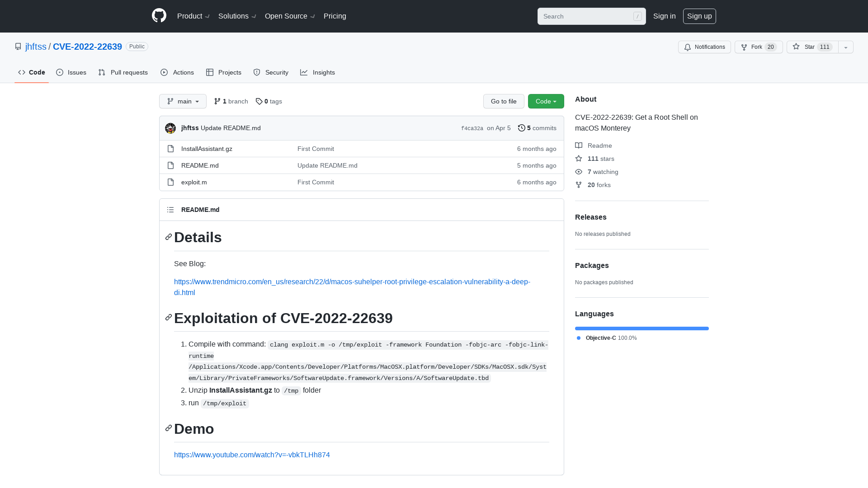View the 5 commits history
868x488 pixels.
point(537,128)
